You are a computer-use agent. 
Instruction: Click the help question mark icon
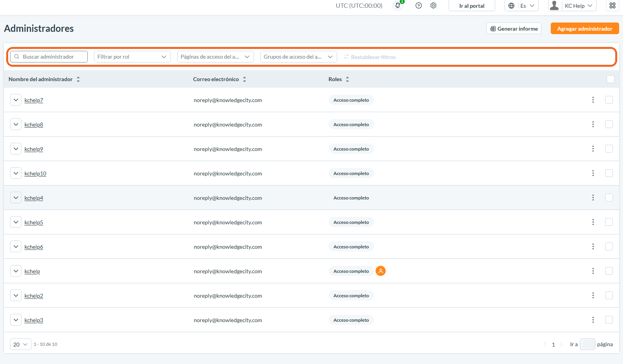tap(419, 5)
